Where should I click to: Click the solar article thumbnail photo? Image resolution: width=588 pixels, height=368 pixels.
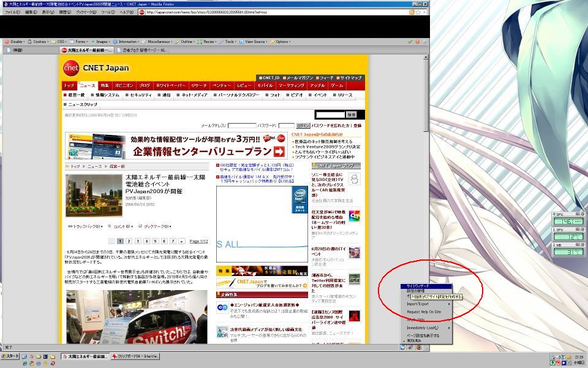click(94, 196)
